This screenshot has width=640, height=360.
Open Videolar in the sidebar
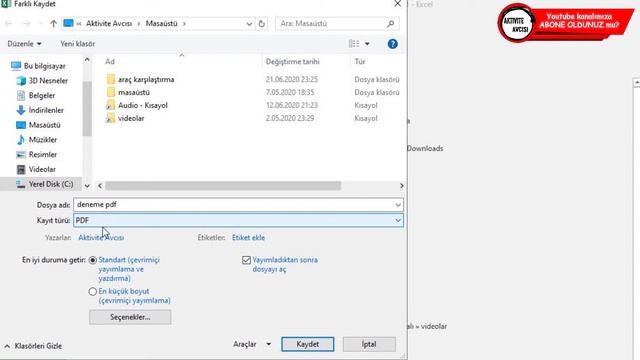[36, 169]
